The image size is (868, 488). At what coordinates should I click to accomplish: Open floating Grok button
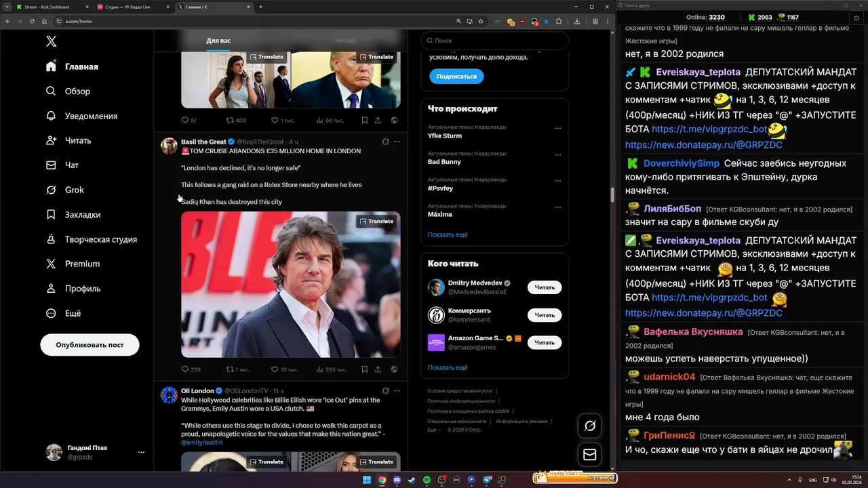[x=590, y=426]
